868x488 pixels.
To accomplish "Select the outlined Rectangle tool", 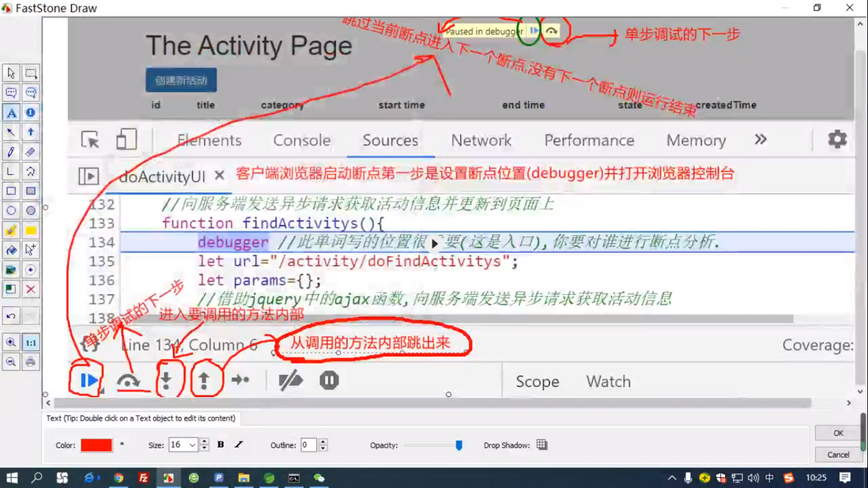I will pos(11,191).
